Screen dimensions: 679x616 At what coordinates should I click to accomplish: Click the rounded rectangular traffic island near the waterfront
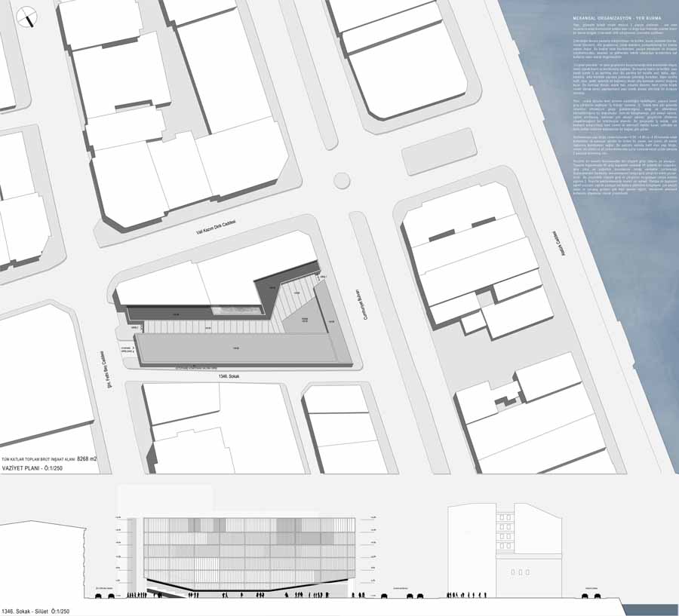coord(439,152)
